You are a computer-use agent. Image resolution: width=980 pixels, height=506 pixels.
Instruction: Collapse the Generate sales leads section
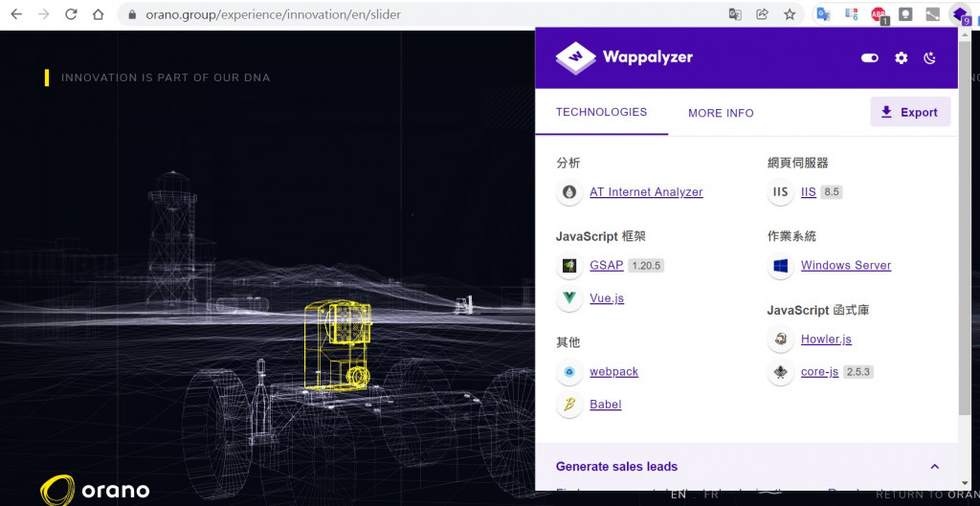click(934, 467)
